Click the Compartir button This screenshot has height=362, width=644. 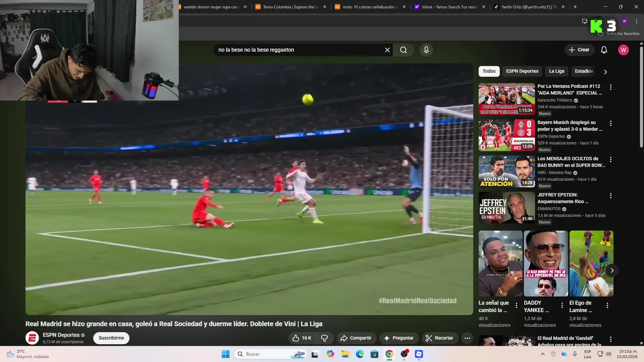[x=356, y=338]
